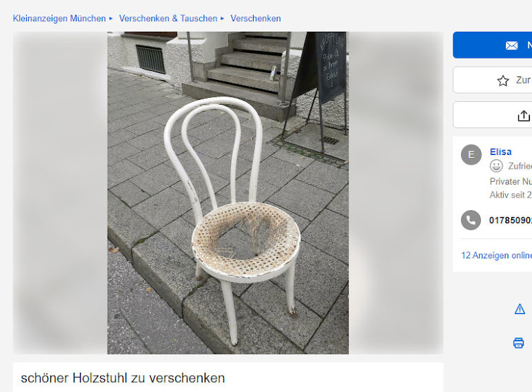Select the Verschenken breadcrumb category
532x392 pixels.
[x=256, y=19]
